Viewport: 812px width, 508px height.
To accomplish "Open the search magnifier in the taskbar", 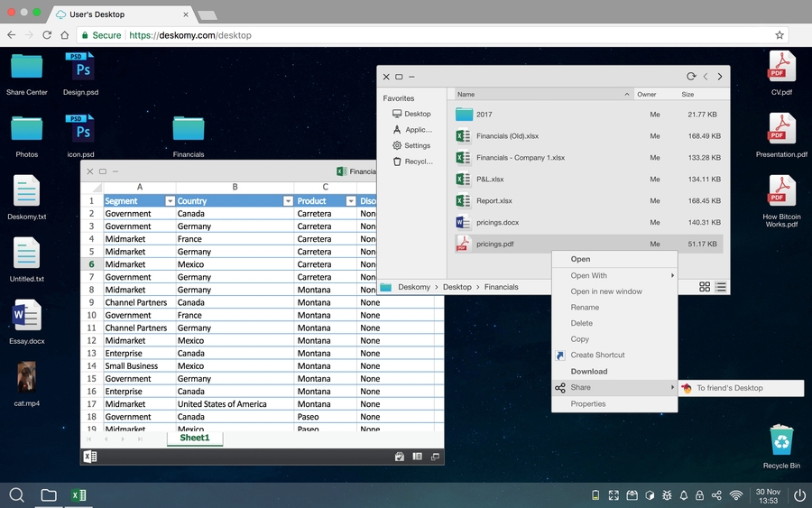I will click(16, 494).
